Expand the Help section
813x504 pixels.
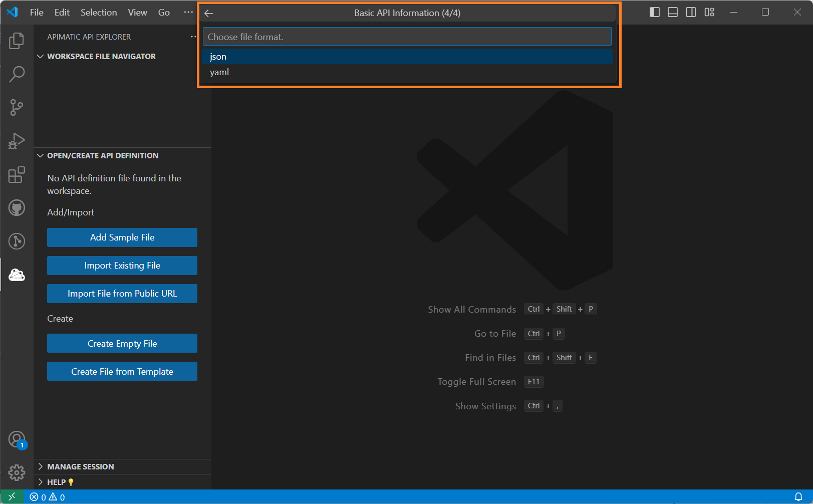[x=56, y=482]
